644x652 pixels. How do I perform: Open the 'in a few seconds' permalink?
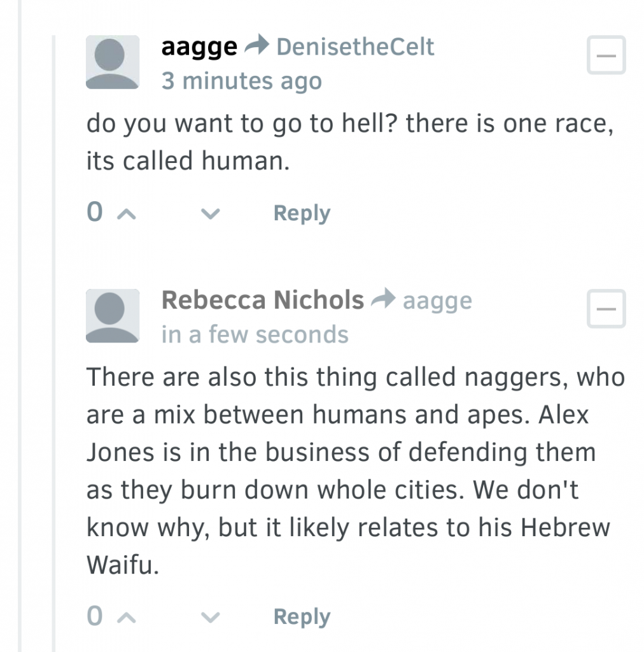(x=255, y=334)
